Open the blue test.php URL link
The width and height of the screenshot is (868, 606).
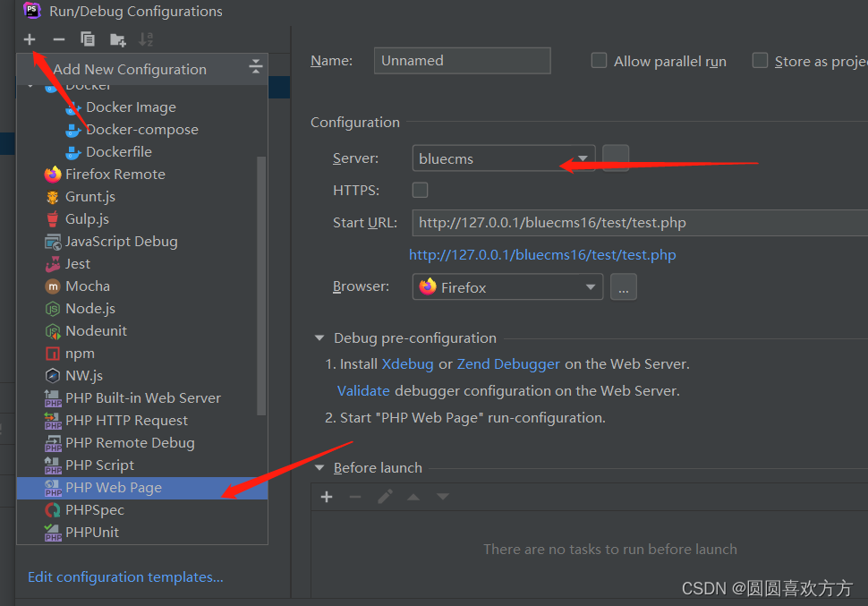(x=542, y=255)
